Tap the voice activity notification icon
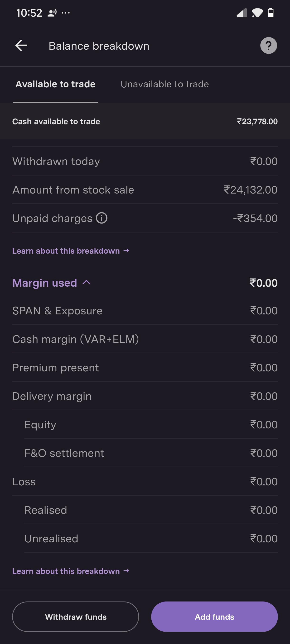Screen dimensions: 290x644 pos(52,13)
